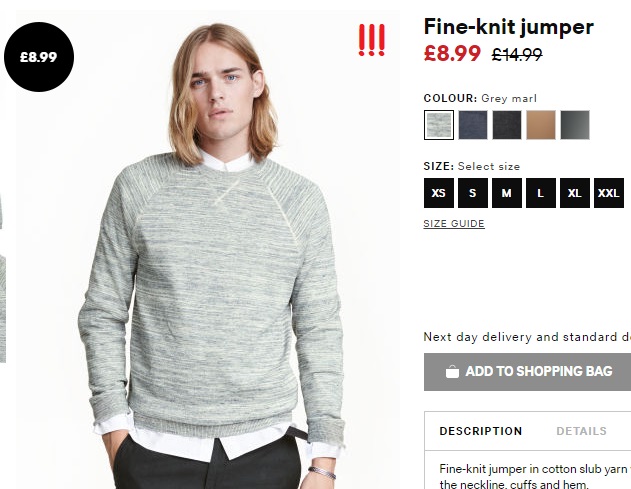The height and width of the screenshot is (489, 631).
Task: Open the partially visible left thumbnail image
Action: pyautogui.click(x=2, y=308)
